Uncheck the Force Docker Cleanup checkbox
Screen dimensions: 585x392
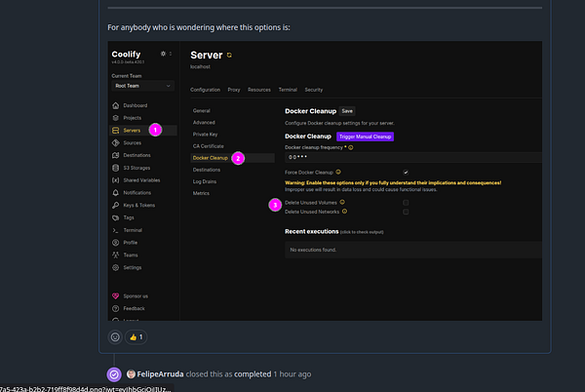(406, 173)
